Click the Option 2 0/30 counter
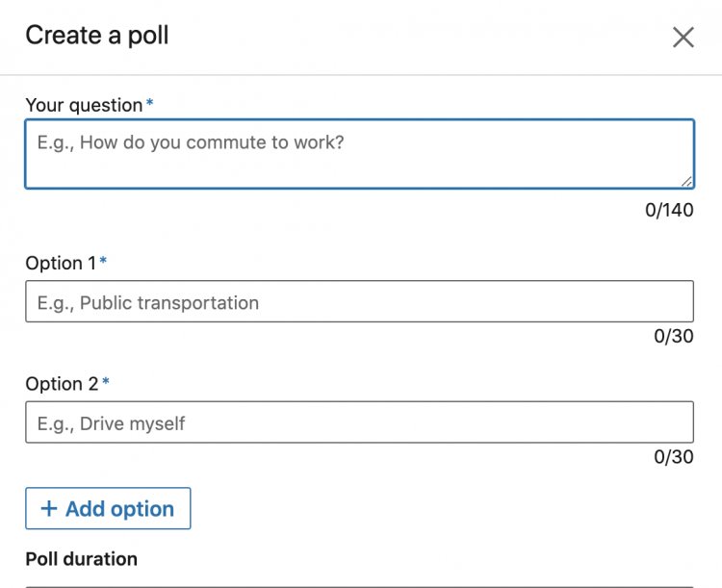This screenshot has width=722, height=588. point(674,457)
